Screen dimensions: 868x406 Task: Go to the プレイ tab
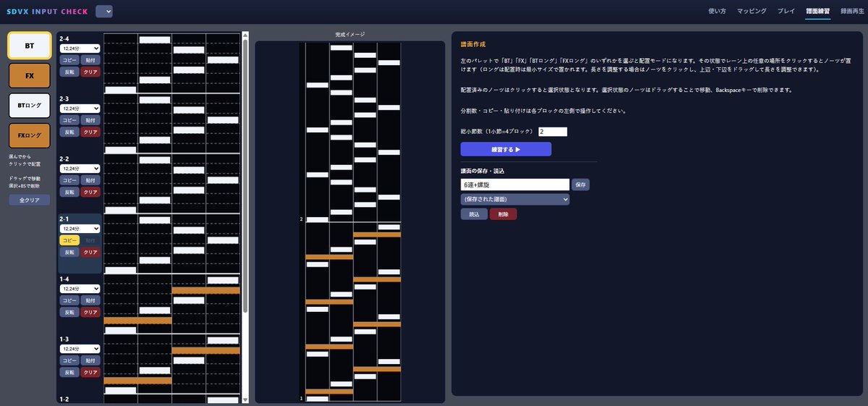(x=786, y=12)
